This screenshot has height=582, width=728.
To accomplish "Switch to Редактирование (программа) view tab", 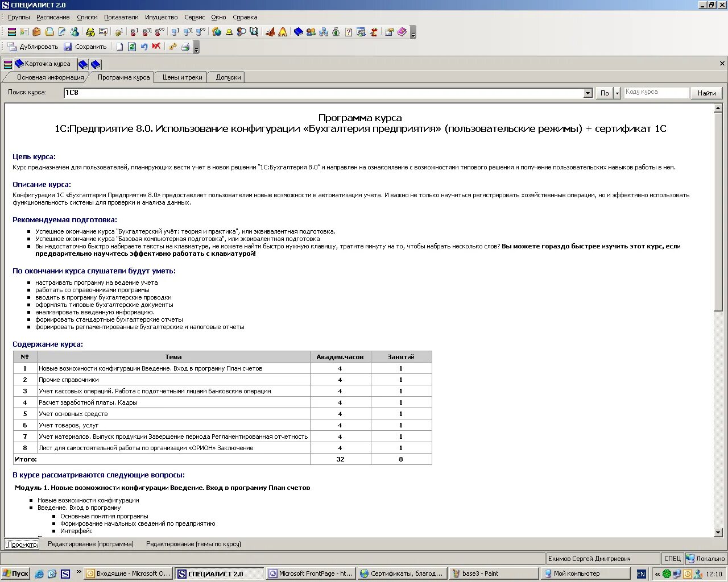I will click(x=90, y=544).
